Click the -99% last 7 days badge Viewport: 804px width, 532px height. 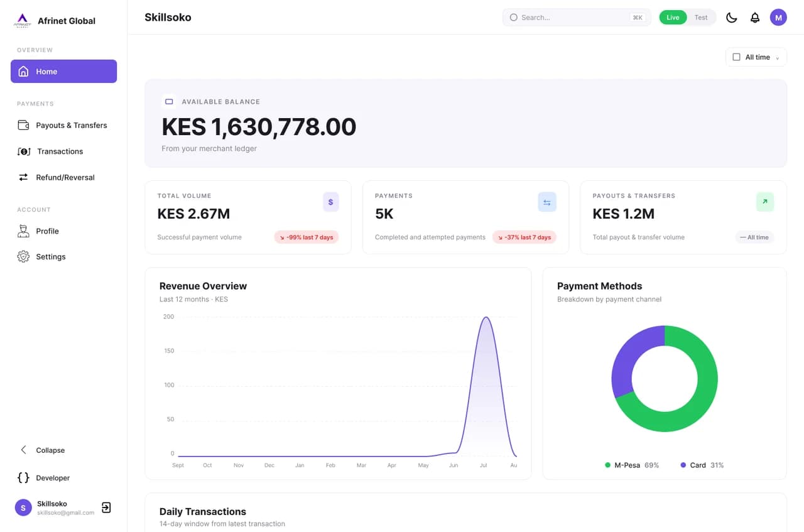click(x=307, y=237)
